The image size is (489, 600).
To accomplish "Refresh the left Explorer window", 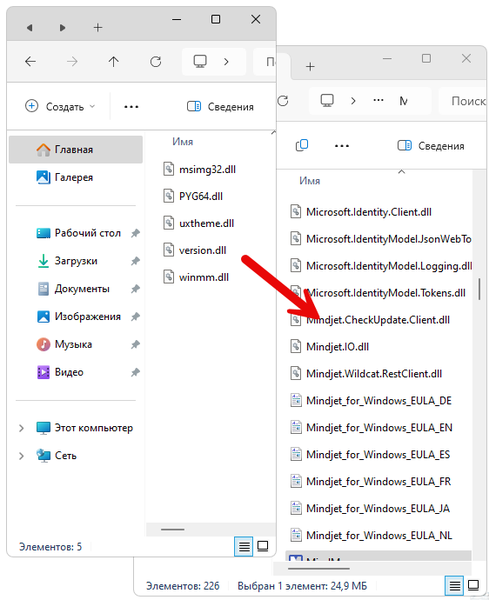I will tap(155, 61).
